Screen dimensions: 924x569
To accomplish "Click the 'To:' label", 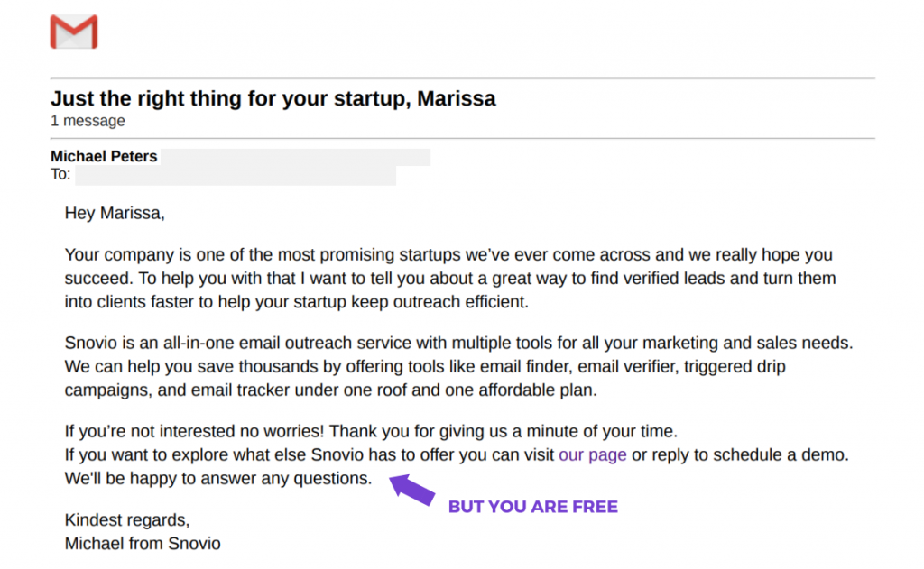I will point(60,174).
